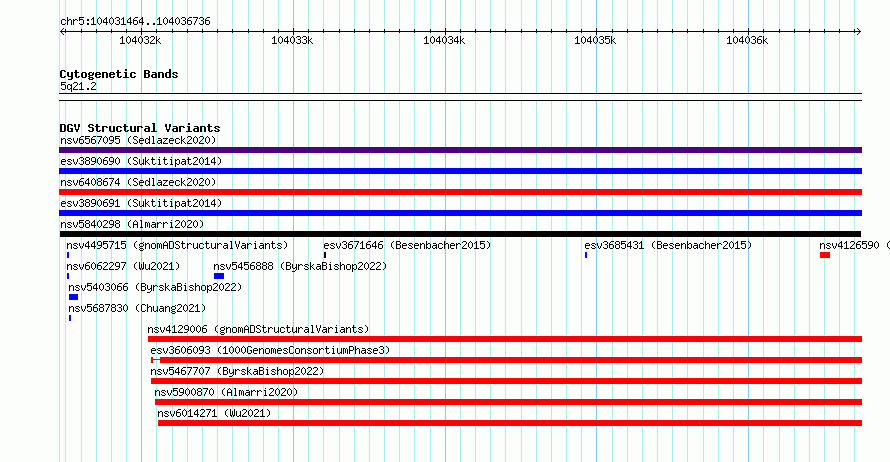This screenshot has width=890, height=462.
Task: Open the esv3890690 (Suktitipat2014) label
Action: (x=141, y=161)
